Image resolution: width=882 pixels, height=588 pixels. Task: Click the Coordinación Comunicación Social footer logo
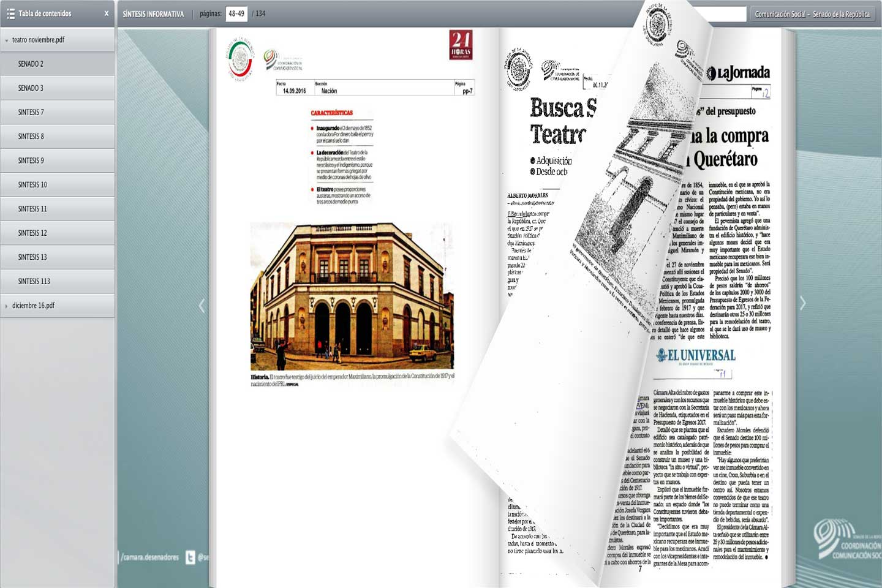[848, 539]
